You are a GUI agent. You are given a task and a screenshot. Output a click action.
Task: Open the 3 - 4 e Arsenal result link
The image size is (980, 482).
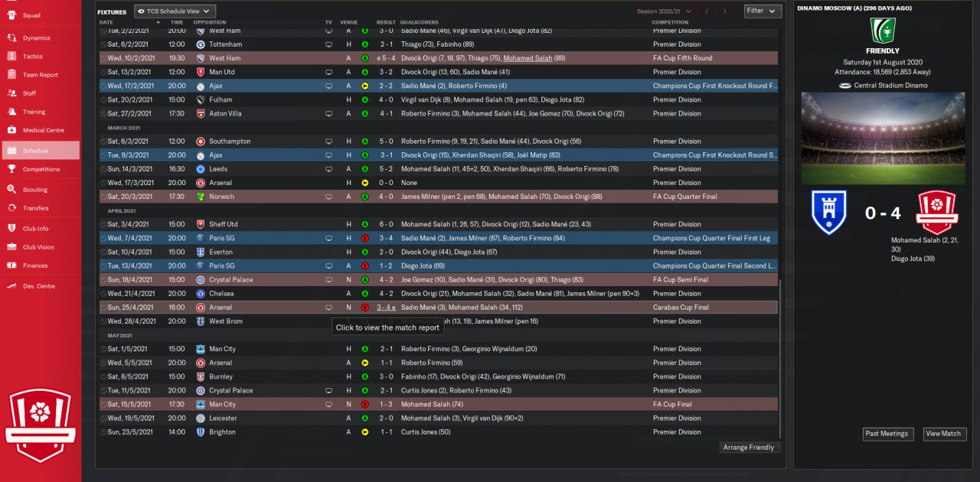(386, 308)
